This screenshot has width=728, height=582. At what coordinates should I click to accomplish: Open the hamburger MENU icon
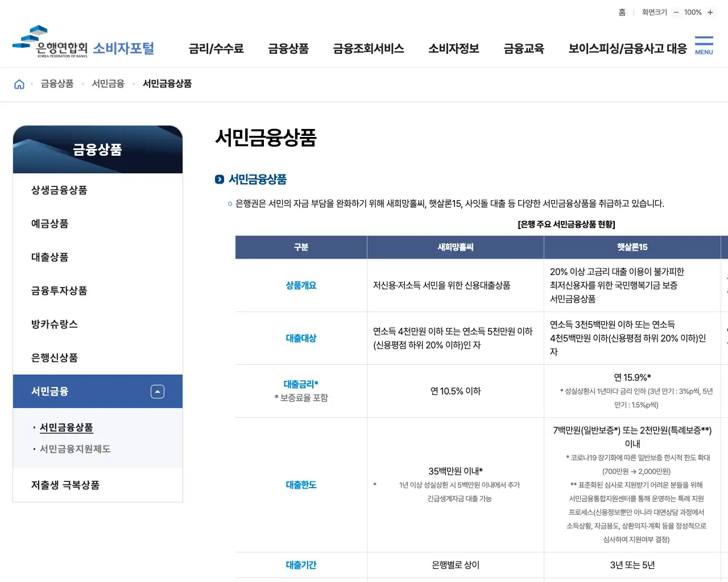click(x=704, y=45)
